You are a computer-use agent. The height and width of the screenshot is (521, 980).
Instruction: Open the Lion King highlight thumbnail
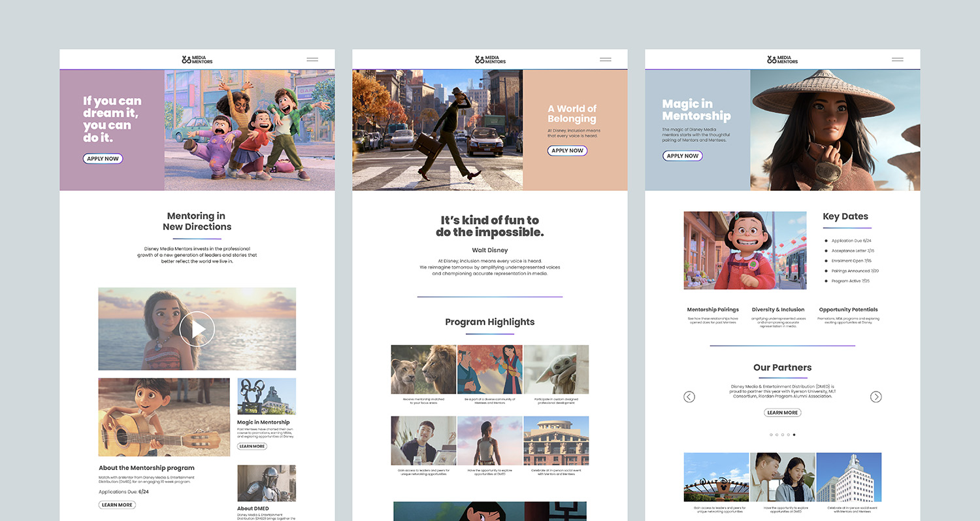coord(423,369)
